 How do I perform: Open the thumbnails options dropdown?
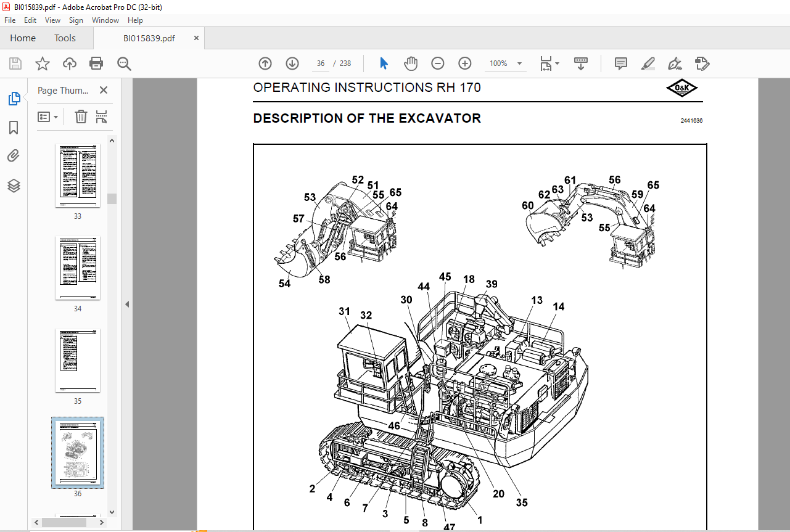[x=48, y=117]
